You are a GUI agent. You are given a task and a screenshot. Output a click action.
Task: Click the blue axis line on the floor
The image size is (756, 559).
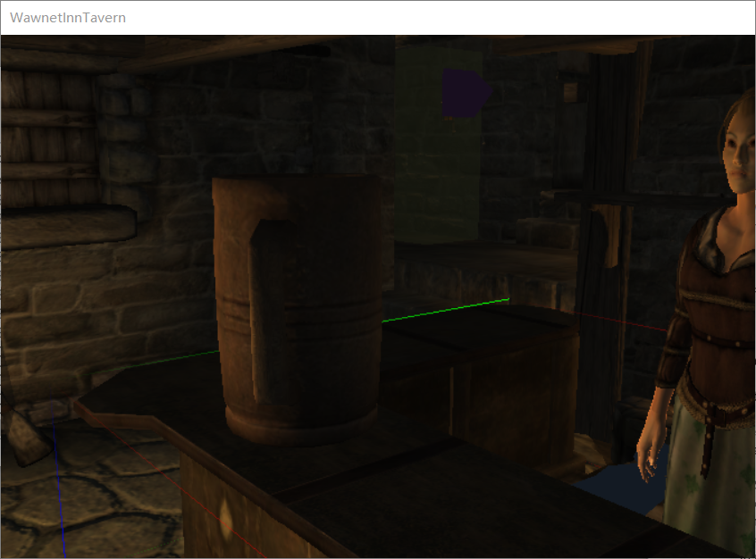[x=58, y=478]
